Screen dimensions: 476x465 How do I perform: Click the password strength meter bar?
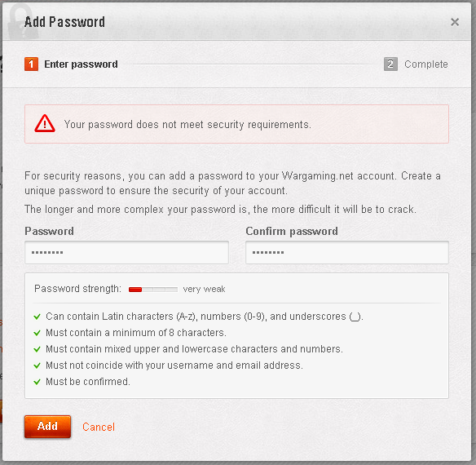(x=153, y=290)
